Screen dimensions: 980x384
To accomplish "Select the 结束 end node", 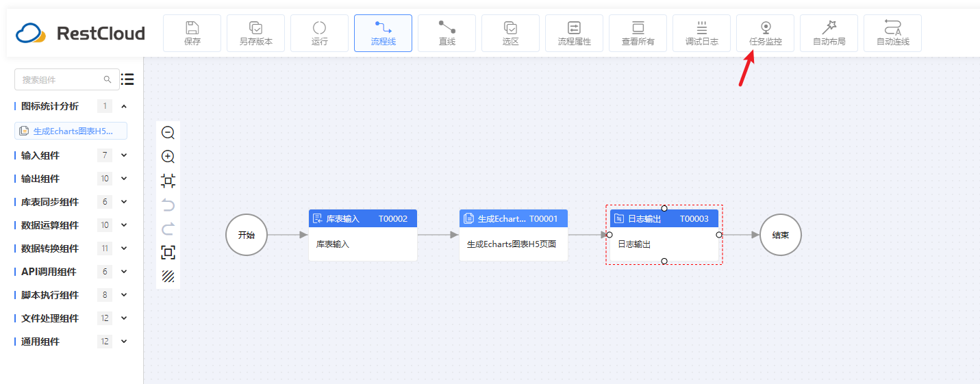I will (x=781, y=235).
